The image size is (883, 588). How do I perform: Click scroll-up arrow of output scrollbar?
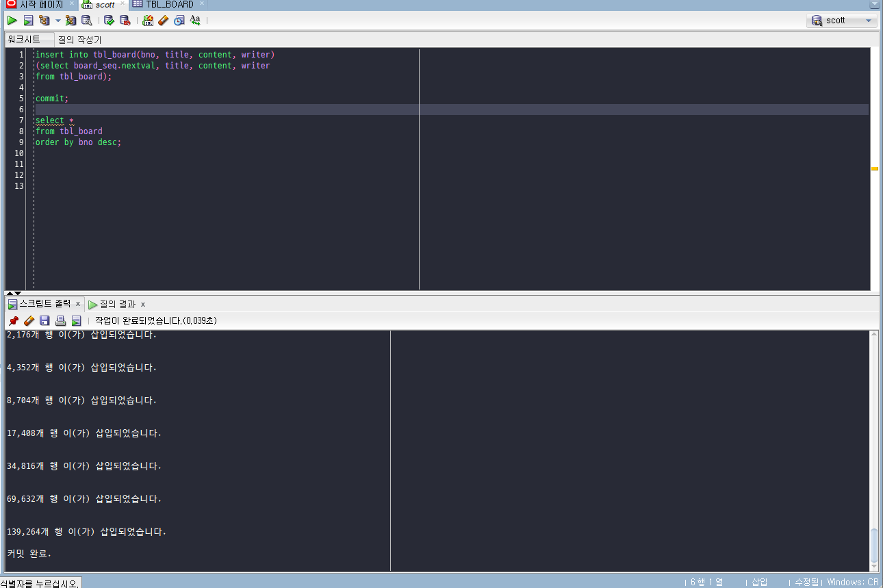(874, 335)
